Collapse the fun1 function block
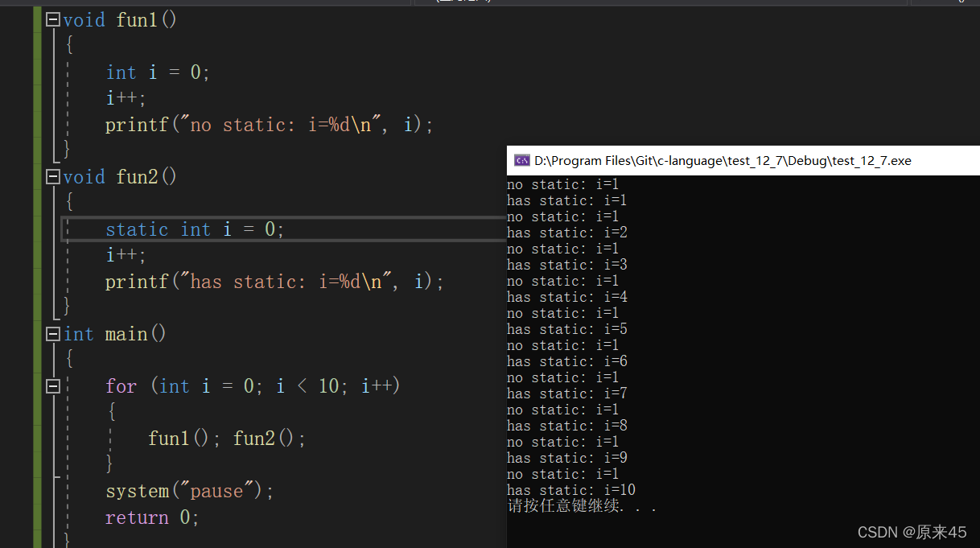 coord(53,20)
